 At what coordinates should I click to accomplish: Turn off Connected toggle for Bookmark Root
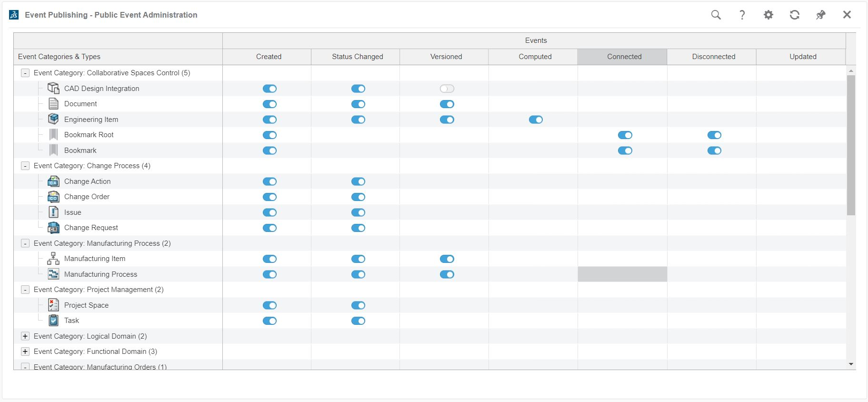625,135
